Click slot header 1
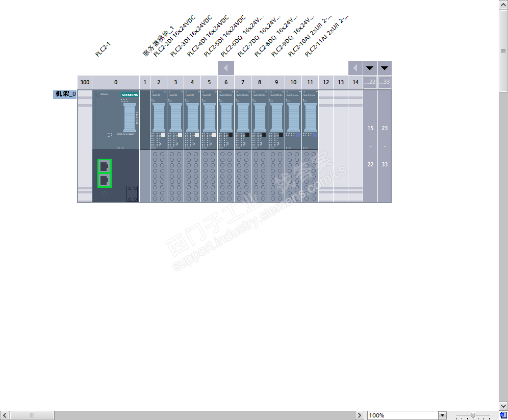508x420 pixels. click(x=145, y=82)
